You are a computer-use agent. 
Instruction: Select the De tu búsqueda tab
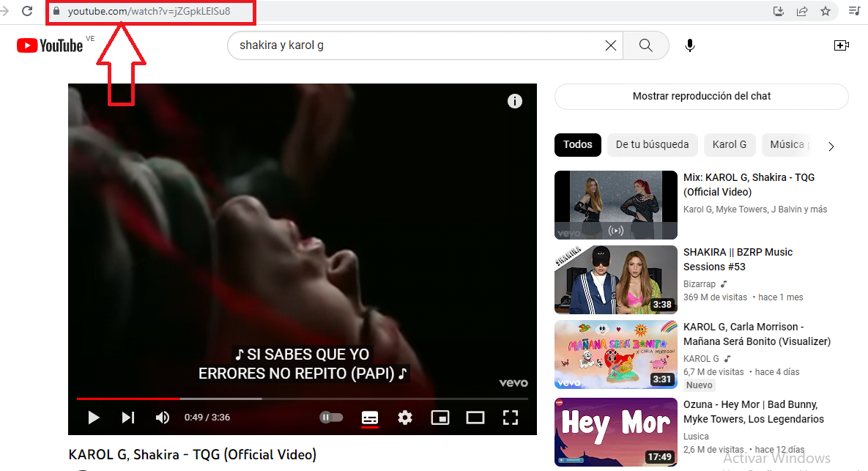tap(652, 145)
